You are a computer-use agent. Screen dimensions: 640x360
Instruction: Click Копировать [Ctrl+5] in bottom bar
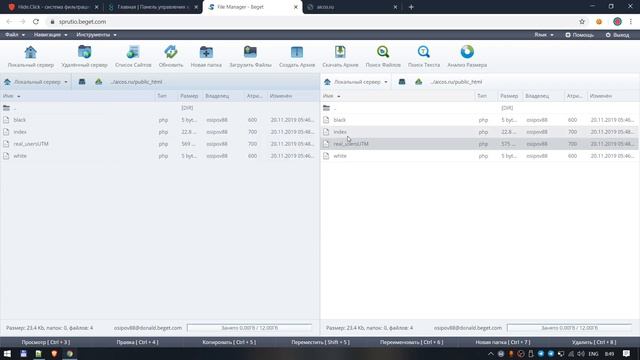pos(229,342)
